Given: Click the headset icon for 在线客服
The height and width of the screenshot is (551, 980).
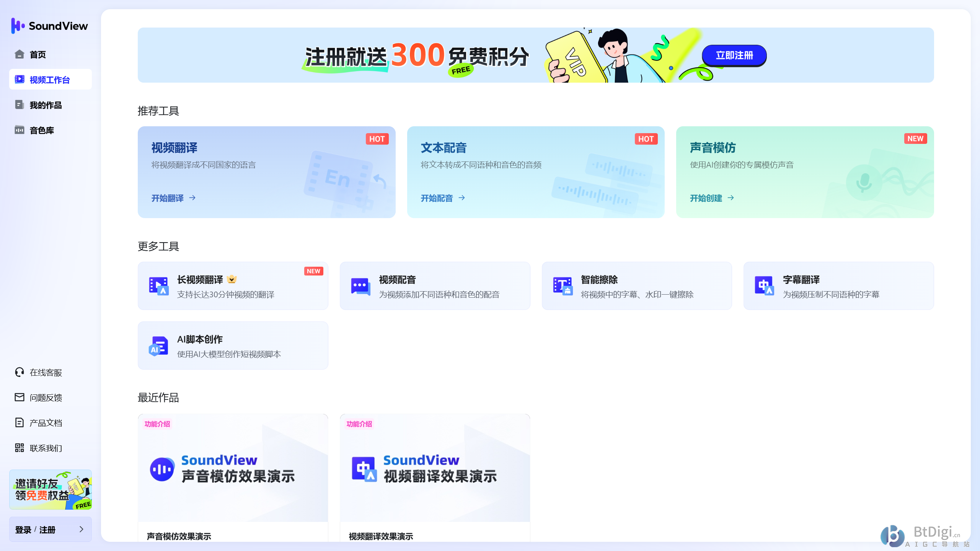Looking at the screenshot, I should coord(20,372).
